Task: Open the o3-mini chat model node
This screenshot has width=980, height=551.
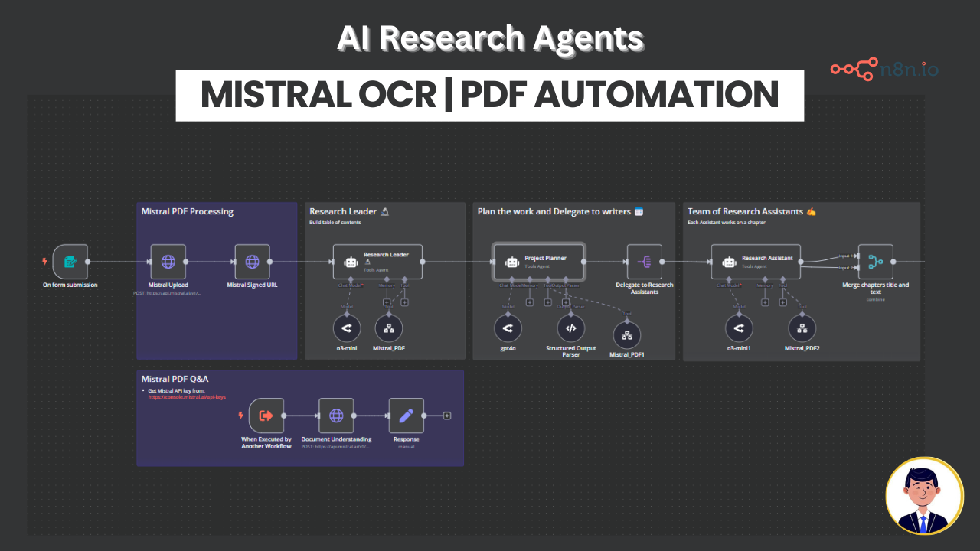Action: coord(347,328)
